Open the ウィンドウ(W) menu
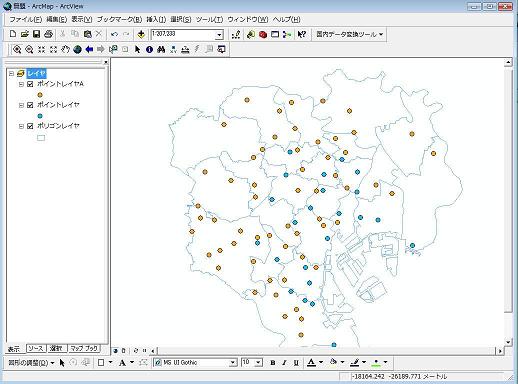 [x=248, y=19]
